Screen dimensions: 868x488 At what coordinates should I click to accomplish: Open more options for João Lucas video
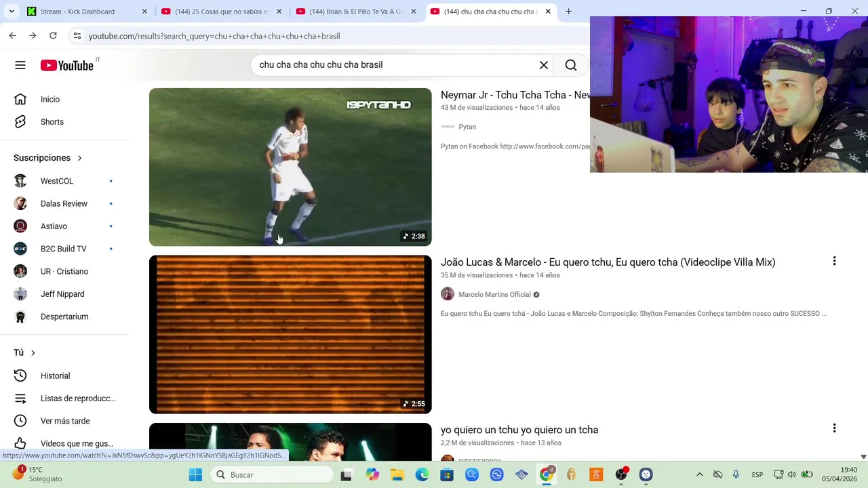[x=834, y=261]
